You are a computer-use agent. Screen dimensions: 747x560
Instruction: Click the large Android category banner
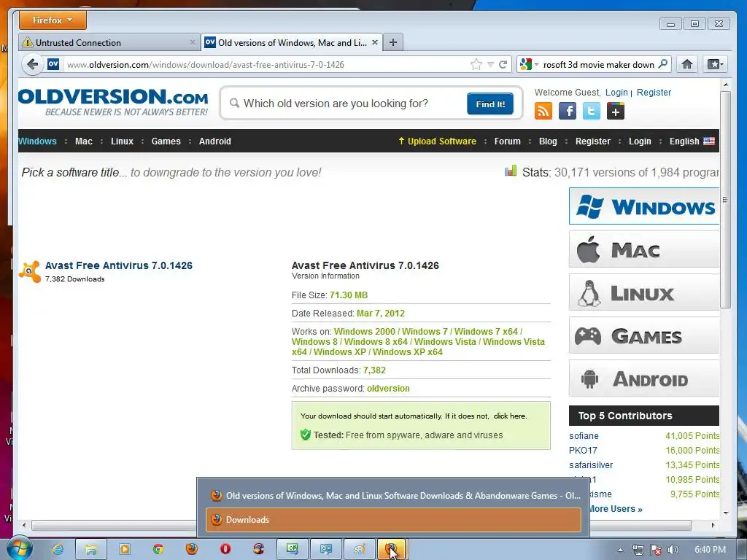tap(644, 378)
